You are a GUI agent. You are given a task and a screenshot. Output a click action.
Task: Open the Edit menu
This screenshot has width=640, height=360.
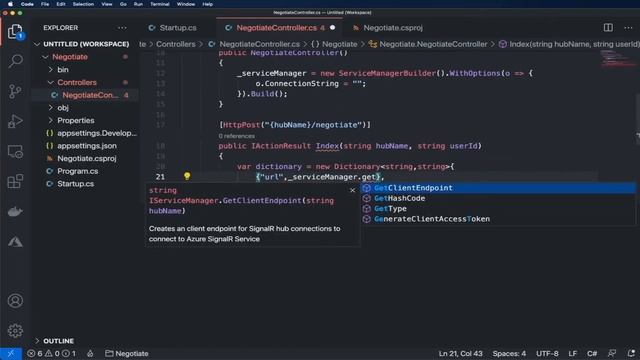tap(61, 4)
